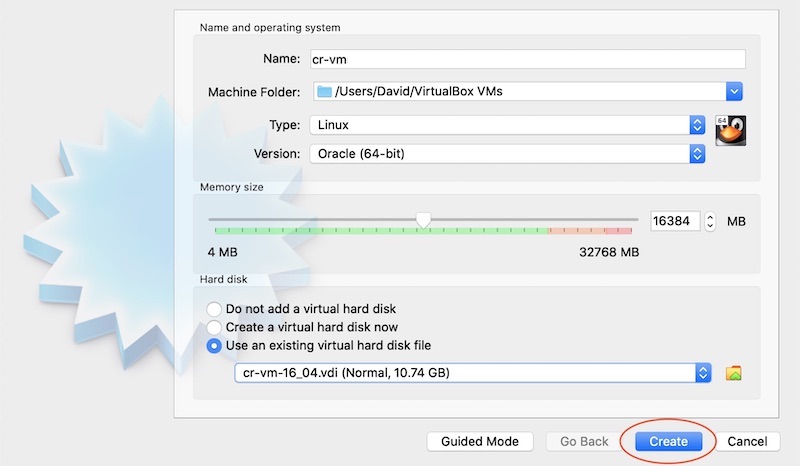Click the Linux 64-bit penguin OS icon

pyautogui.click(x=731, y=131)
